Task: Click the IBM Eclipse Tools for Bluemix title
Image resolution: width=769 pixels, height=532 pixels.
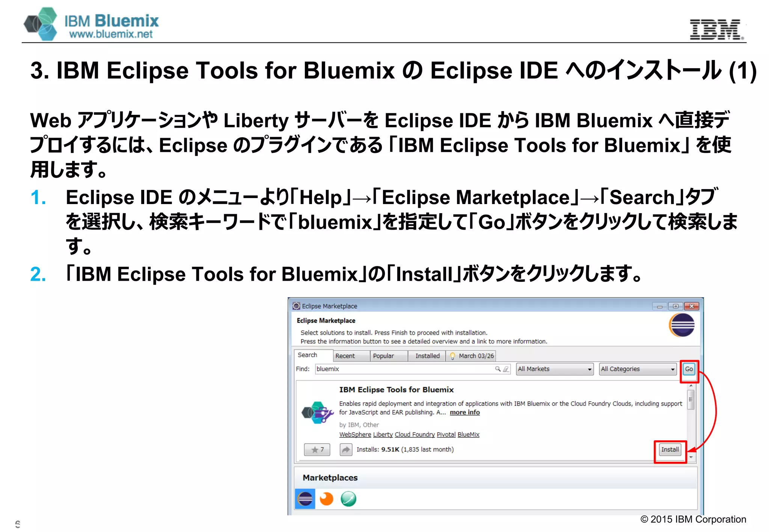Action: click(x=397, y=390)
